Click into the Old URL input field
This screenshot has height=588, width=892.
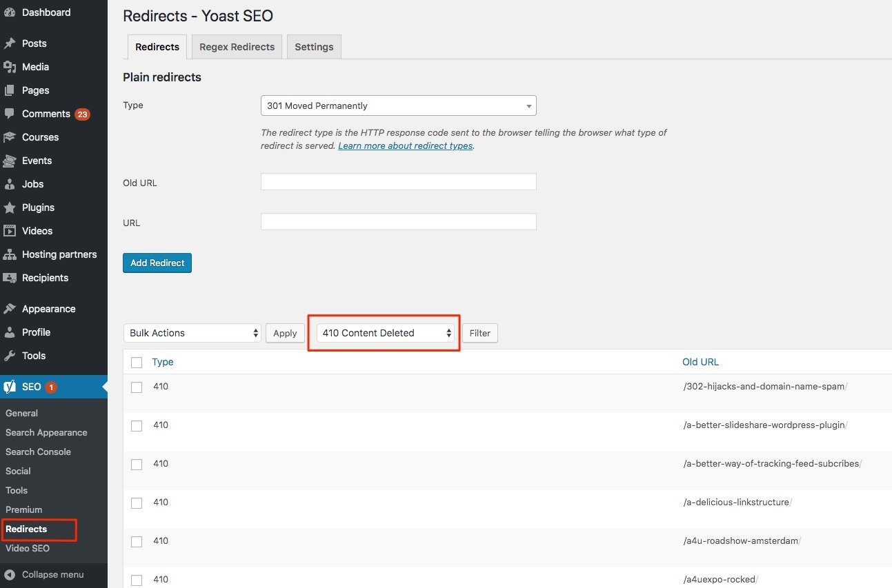pyautogui.click(x=398, y=182)
